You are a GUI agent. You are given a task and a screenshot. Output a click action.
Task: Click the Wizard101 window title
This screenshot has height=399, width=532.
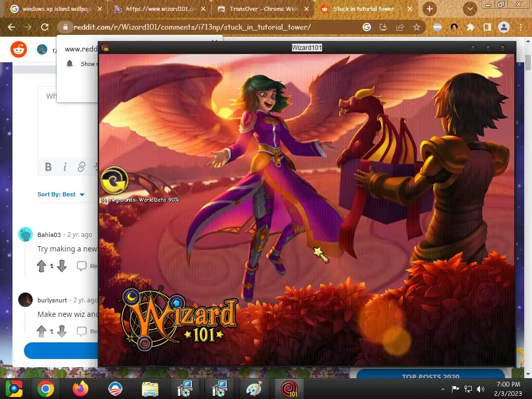[307, 48]
